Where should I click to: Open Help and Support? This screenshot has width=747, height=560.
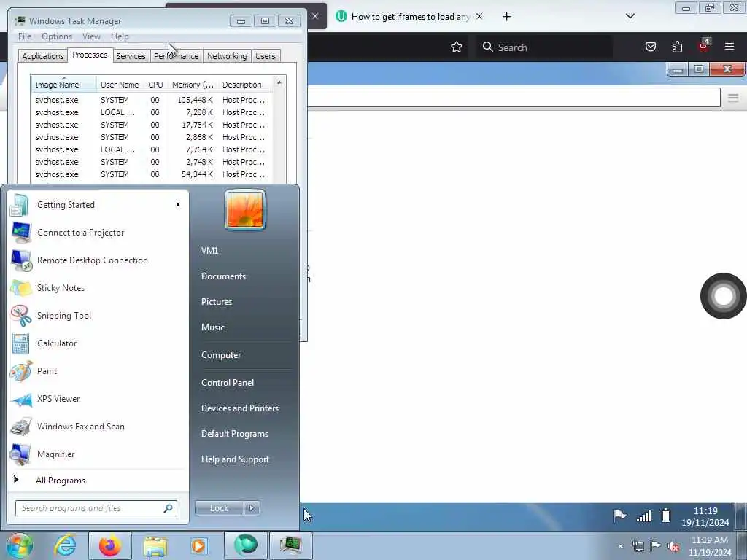[236, 459]
